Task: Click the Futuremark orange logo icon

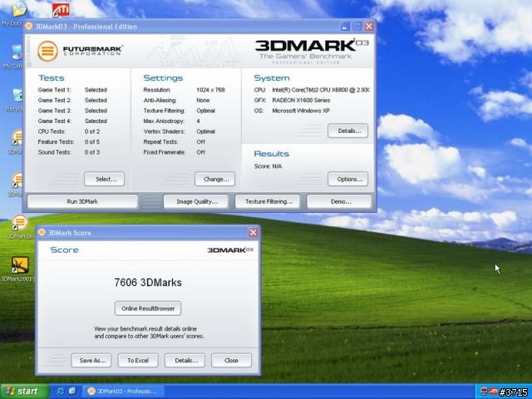Action: point(47,51)
